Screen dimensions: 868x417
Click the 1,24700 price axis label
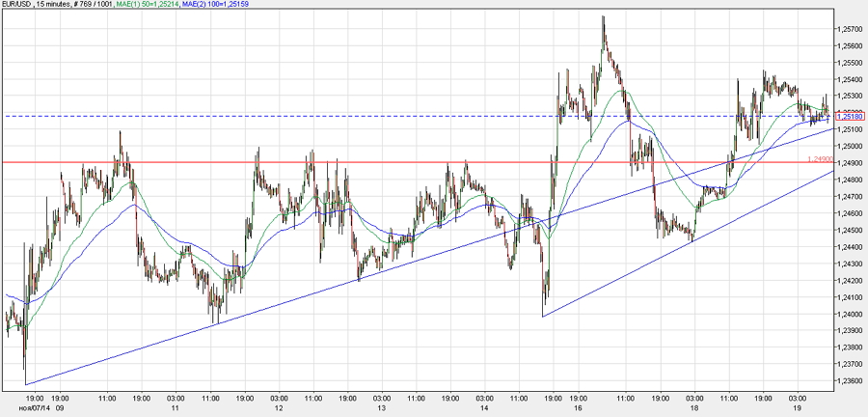point(851,197)
